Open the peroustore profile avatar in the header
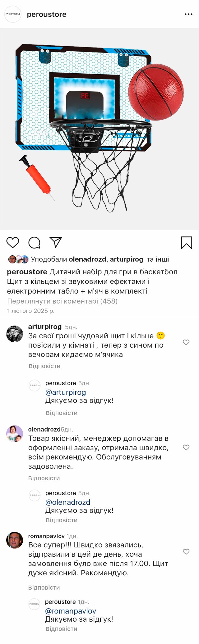This screenshot has height=644, width=199. click(x=13, y=14)
